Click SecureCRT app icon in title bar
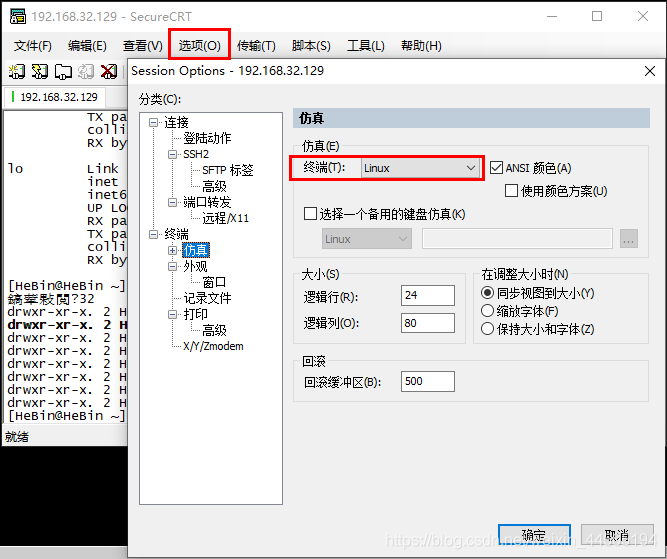This screenshot has height=559, width=667. [17, 17]
